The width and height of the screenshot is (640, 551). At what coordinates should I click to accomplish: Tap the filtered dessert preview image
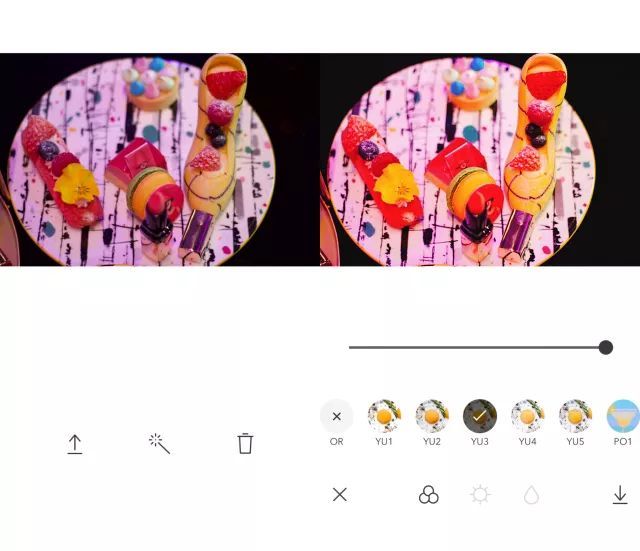coord(480,160)
